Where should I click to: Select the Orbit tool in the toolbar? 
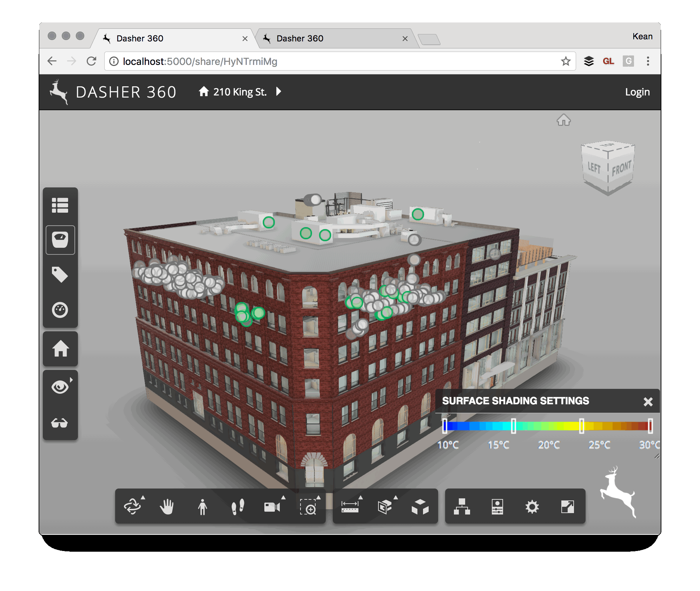tap(132, 506)
